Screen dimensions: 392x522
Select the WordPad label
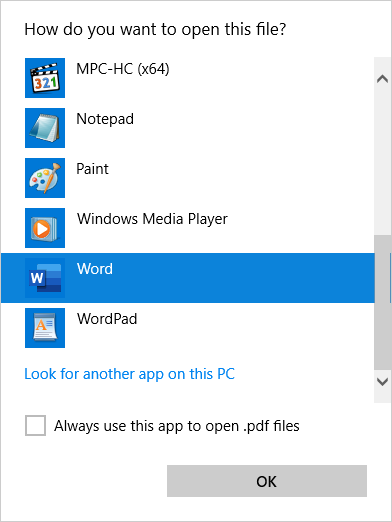click(x=107, y=319)
